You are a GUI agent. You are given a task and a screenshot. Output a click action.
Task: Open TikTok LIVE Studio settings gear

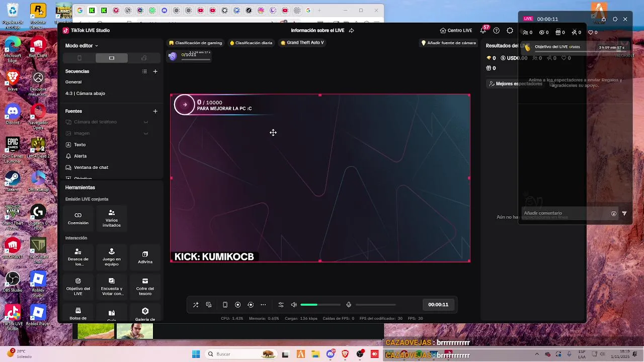click(x=510, y=30)
